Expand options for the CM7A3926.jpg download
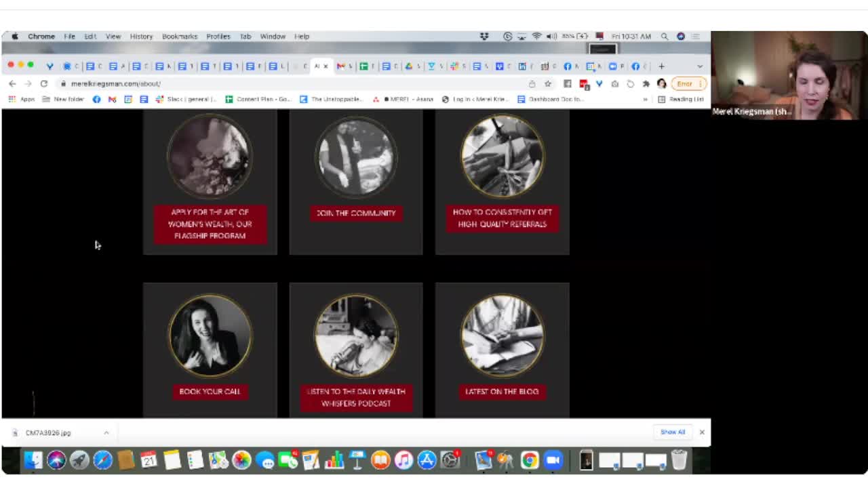Screen dimensions: 868x488 (x=106, y=432)
